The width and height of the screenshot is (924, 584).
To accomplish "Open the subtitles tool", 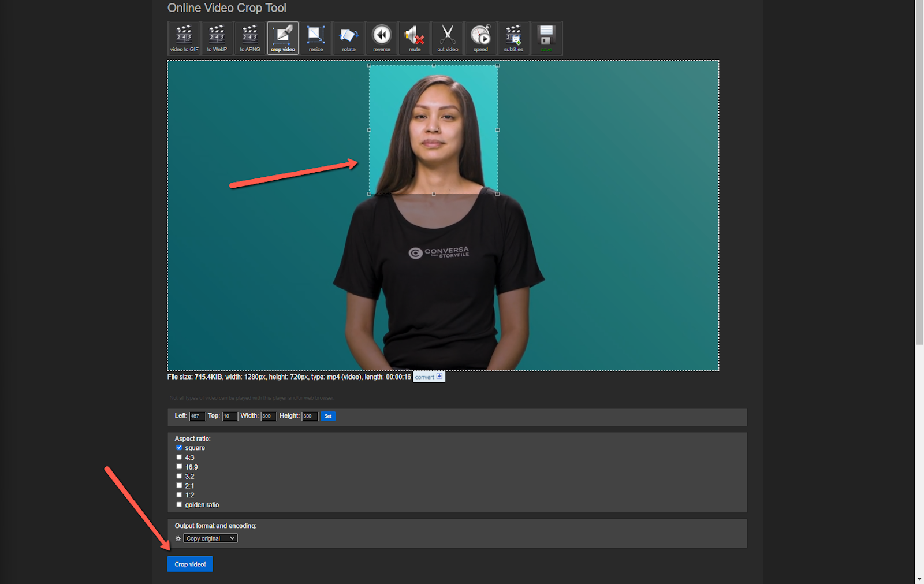I will point(513,38).
